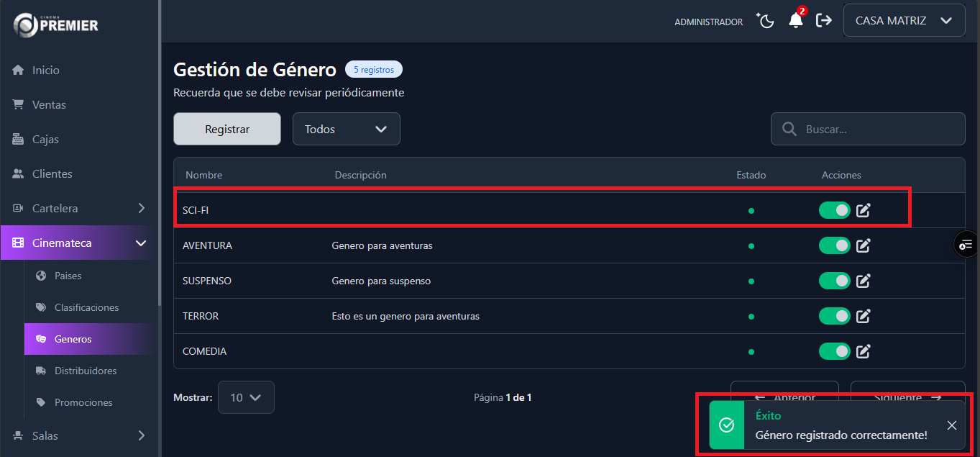Open the CASA MATRIZ branch selector
This screenshot has height=457, width=980.
tap(903, 20)
